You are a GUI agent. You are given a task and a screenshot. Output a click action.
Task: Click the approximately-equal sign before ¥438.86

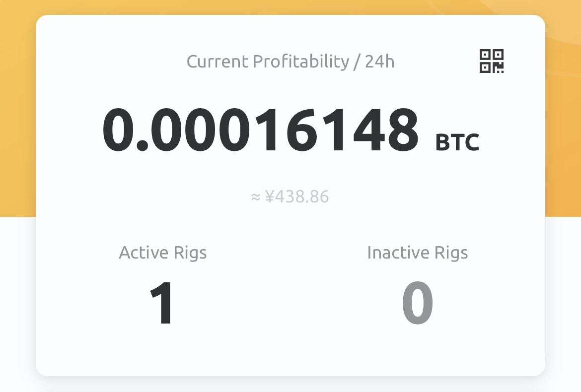(256, 197)
